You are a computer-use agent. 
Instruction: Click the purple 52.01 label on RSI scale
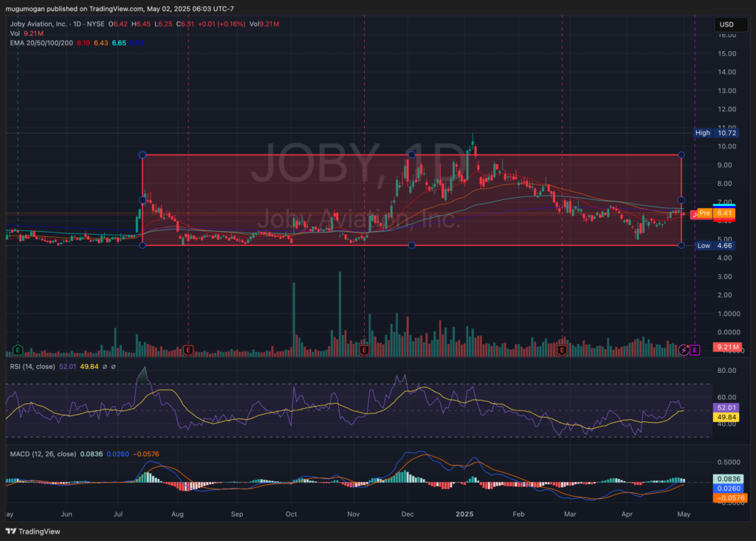726,408
